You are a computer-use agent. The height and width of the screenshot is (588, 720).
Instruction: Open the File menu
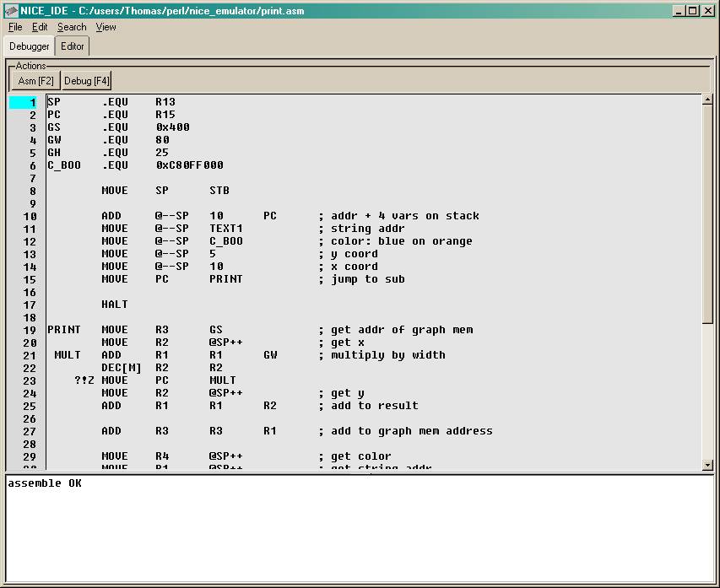point(15,27)
